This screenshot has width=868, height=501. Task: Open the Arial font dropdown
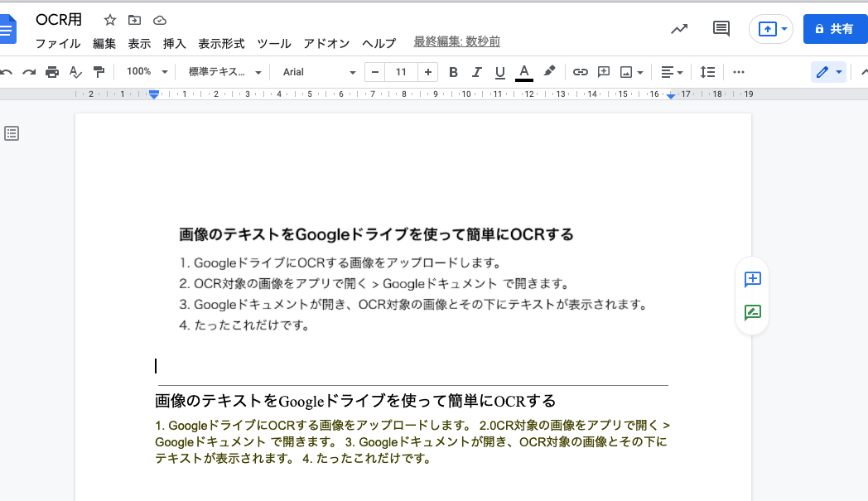click(319, 72)
